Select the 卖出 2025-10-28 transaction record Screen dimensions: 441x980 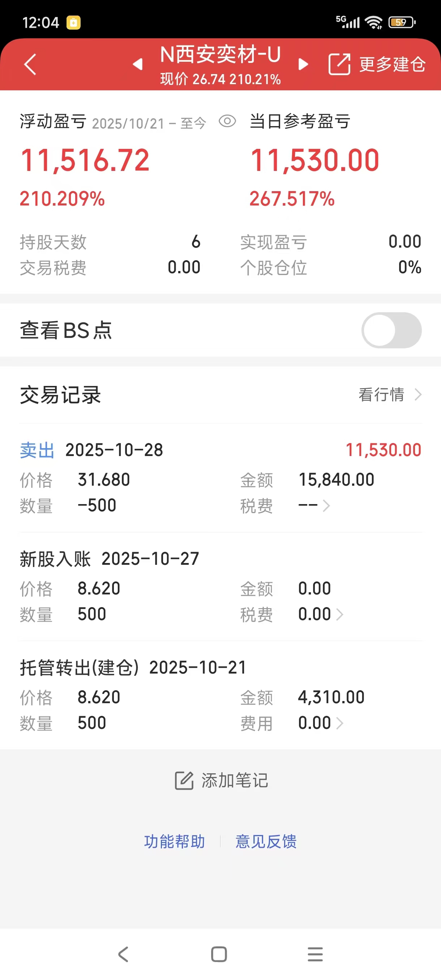pos(220,477)
